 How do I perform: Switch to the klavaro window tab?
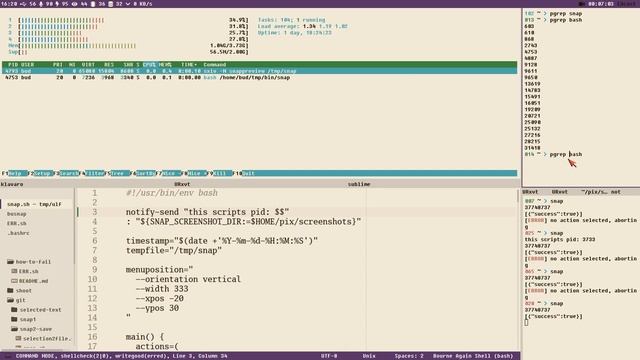point(12,184)
